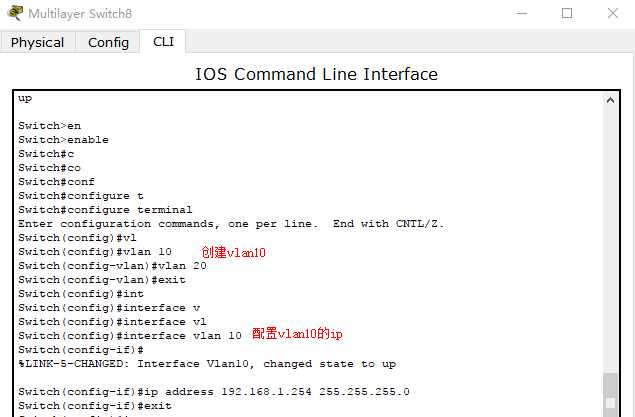This screenshot has height=417, width=635.
Task: Click the 'Switch(config)#interface vlan 10' line
Action: (130, 336)
